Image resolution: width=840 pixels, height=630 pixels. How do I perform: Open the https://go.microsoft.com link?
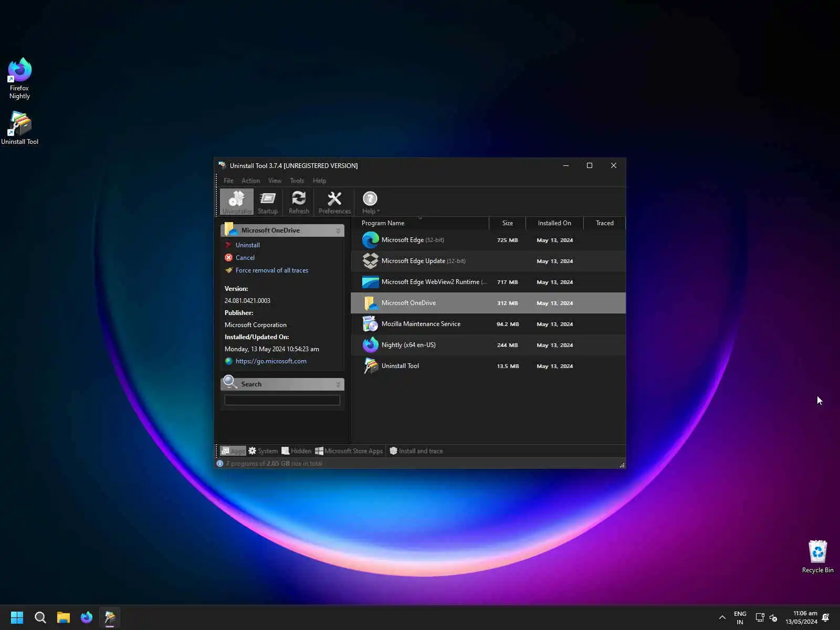271,361
